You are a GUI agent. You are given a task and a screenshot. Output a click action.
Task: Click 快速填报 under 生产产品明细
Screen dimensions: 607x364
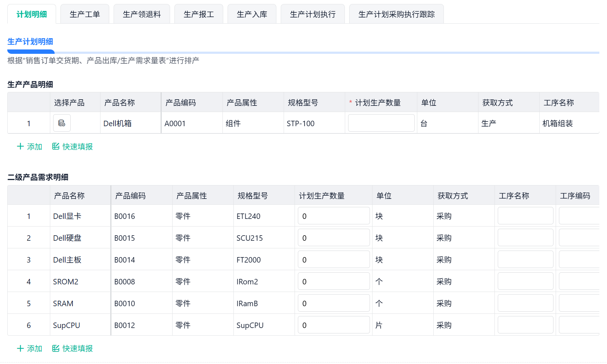72,147
